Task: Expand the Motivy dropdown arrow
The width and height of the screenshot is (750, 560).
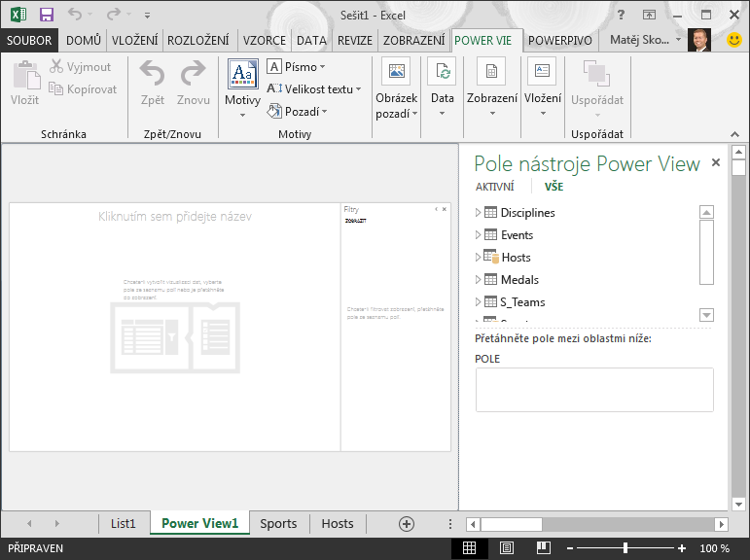Action: [242, 116]
